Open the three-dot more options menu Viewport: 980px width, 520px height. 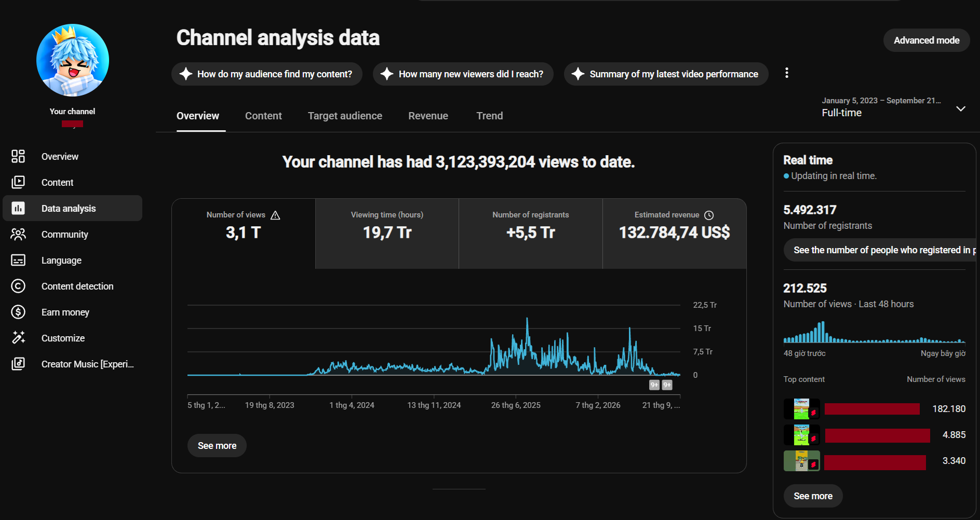pyautogui.click(x=787, y=73)
